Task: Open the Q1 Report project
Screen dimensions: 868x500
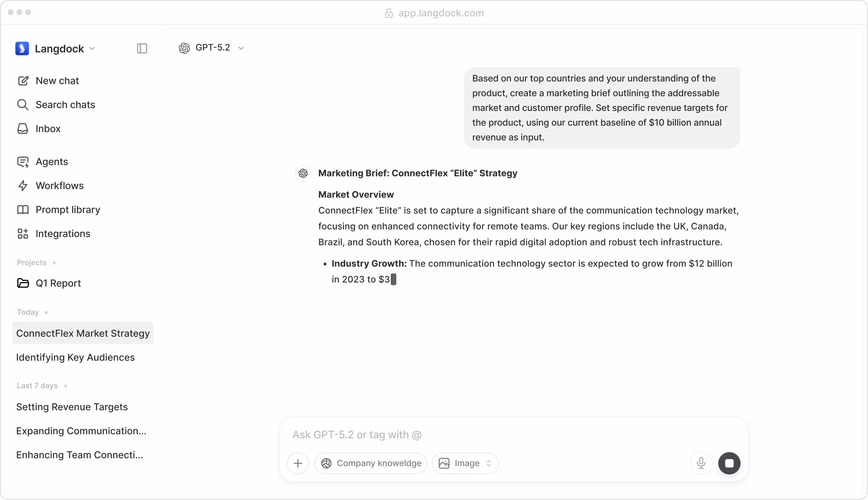Action: 58,283
